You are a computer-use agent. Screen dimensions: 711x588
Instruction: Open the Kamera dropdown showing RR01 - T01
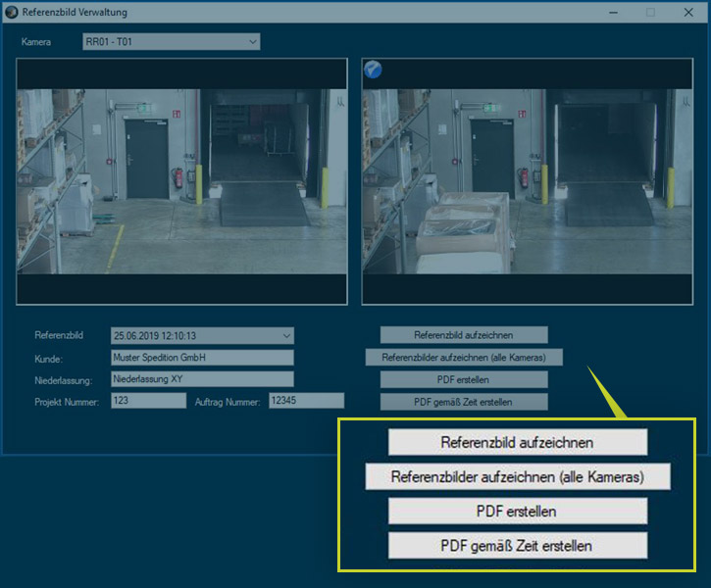172,42
